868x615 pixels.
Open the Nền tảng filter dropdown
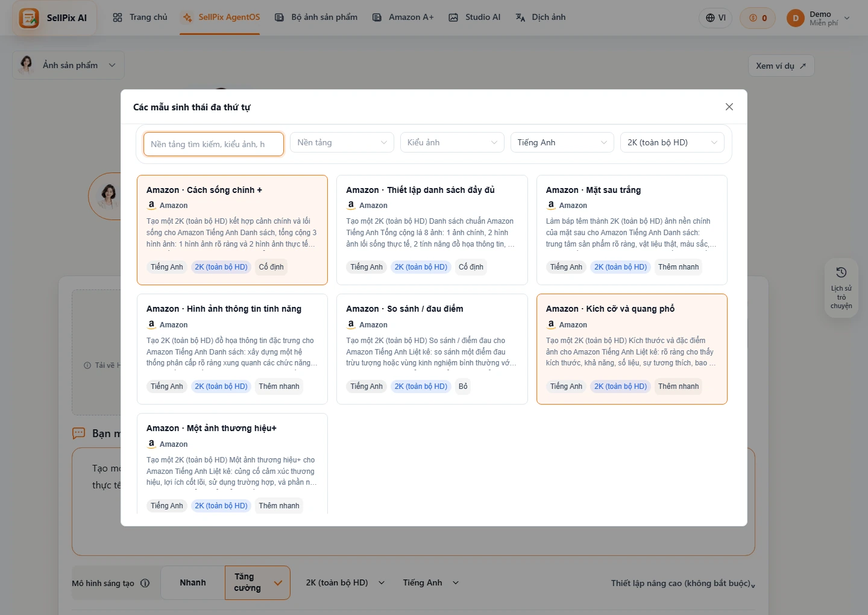coord(342,143)
